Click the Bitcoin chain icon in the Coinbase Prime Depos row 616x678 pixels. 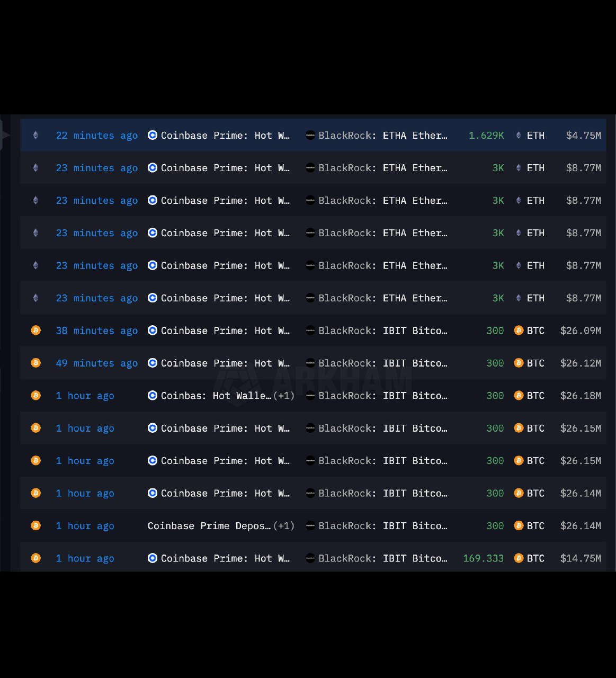click(35, 525)
